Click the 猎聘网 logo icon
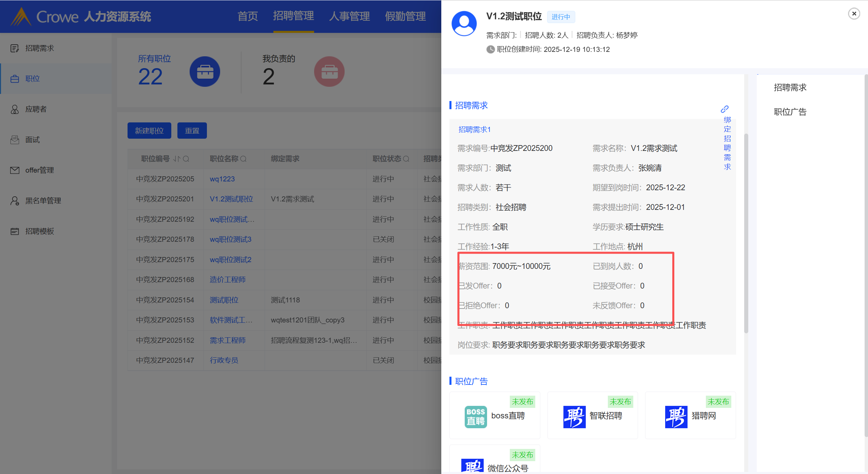Screen dimensions: 868x474 [x=676, y=417]
